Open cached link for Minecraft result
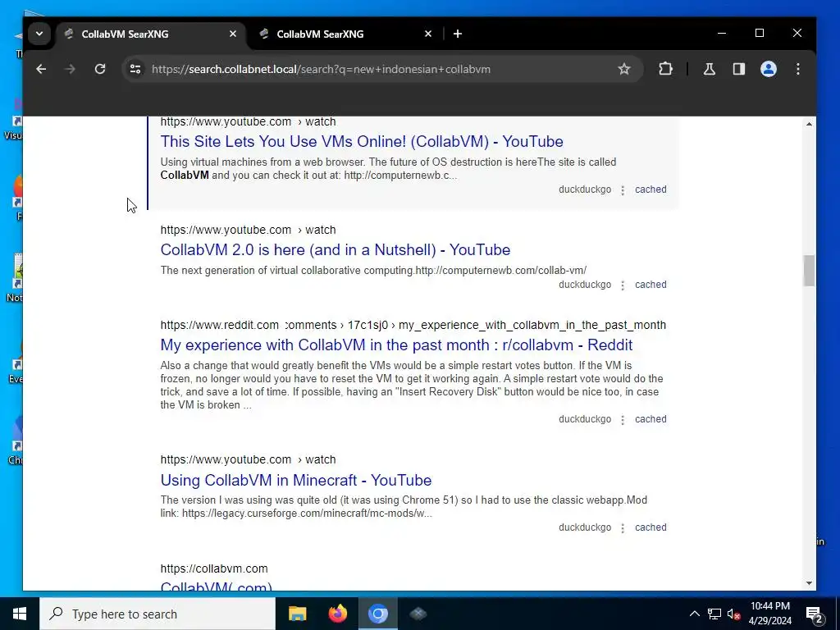 (x=651, y=527)
